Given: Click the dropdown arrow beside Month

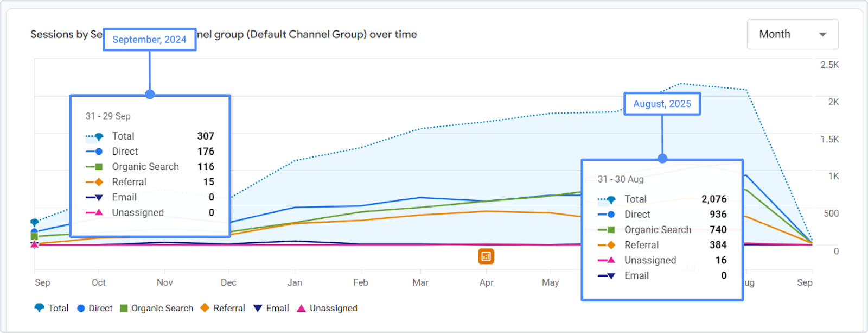Looking at the screenshot, I should click(822, 34).
